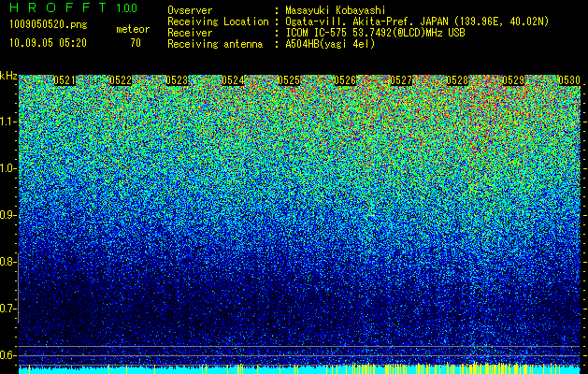Select the 0523 time marker label
The height and width of the screenshot is (374, 588).
177,80
